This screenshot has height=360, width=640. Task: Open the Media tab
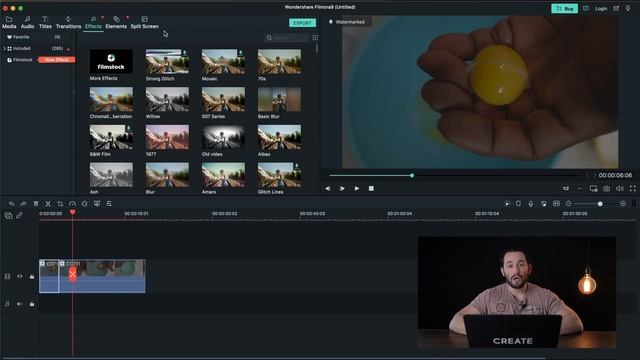(x=9, y=22)
